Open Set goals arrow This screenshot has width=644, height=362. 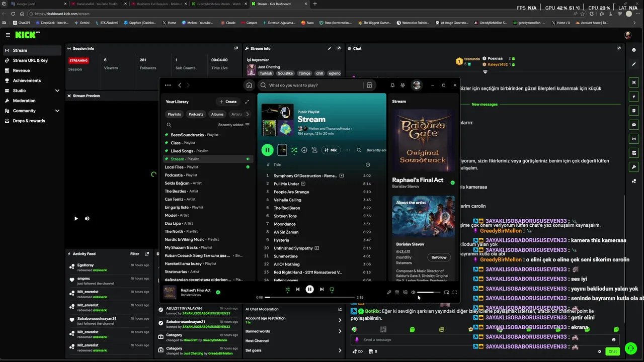click(340, 350)
